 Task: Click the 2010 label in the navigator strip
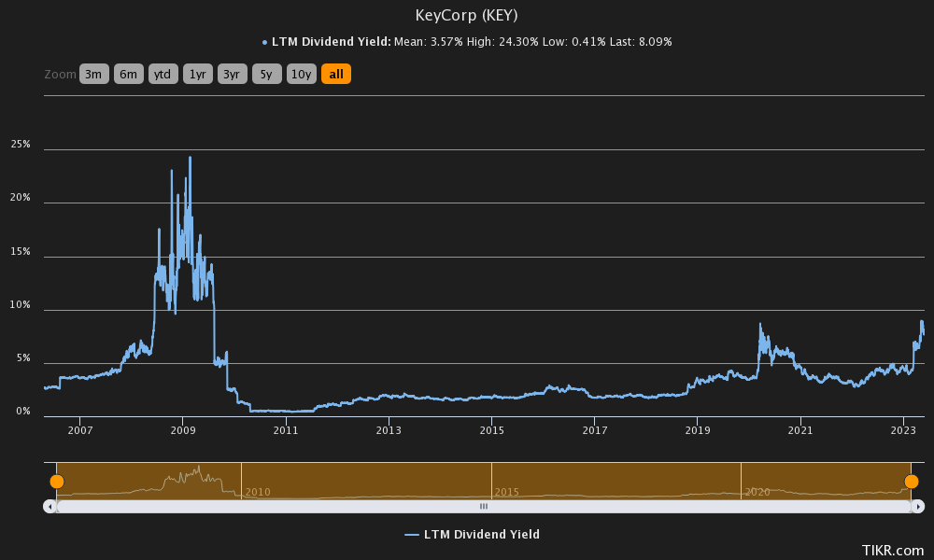coord(256,491)
